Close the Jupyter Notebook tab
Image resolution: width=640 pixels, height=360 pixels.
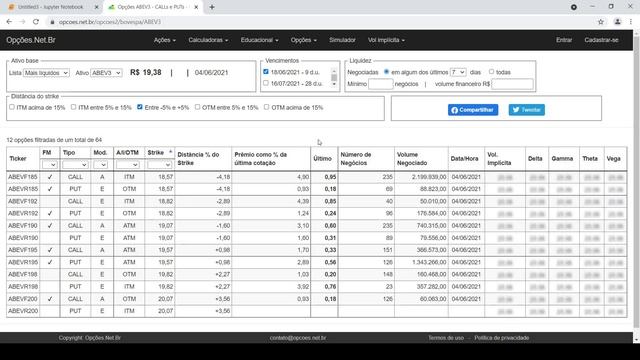[96, 7]
